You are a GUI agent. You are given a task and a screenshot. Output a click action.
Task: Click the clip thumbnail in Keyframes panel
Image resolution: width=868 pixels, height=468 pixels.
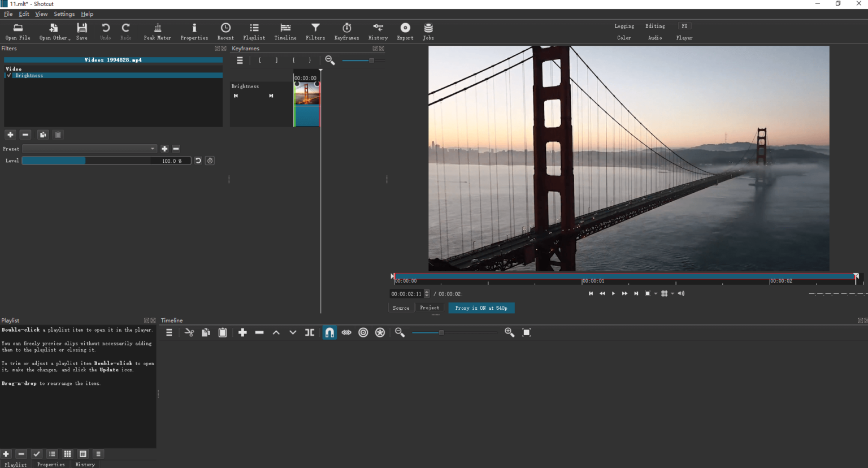point(307,94)
